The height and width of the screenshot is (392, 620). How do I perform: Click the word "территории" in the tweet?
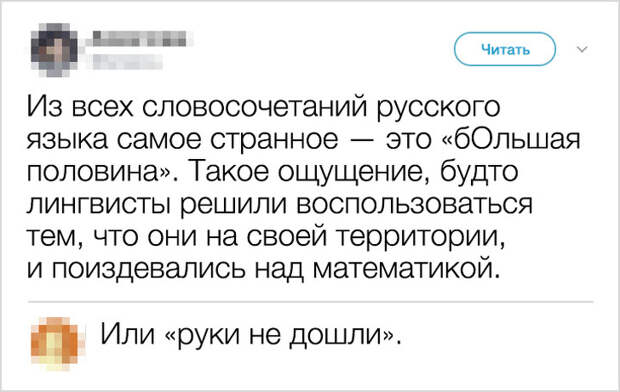(420, 237)
